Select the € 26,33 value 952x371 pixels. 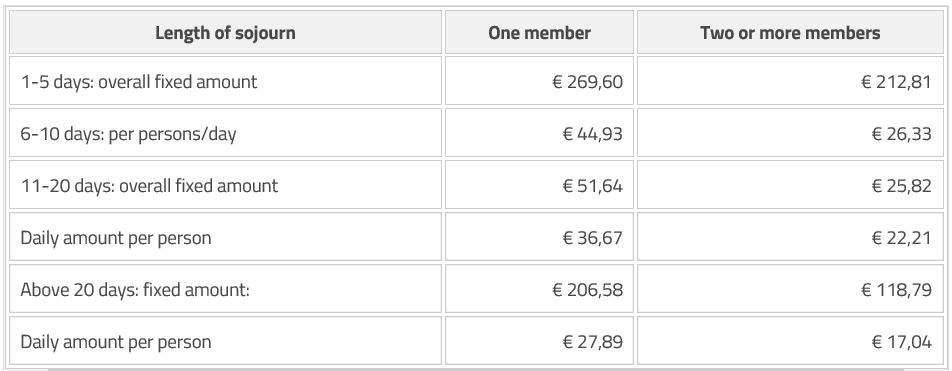point(901,134)
